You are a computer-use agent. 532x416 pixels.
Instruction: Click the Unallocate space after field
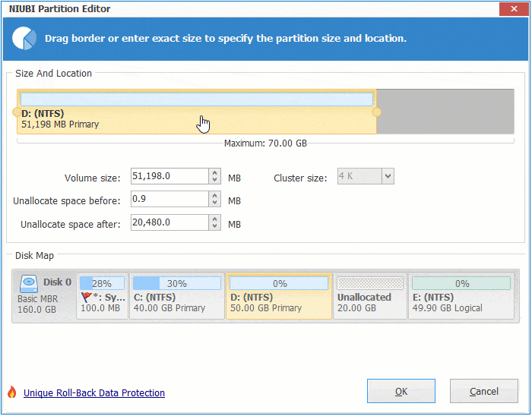click(x=169, y=223)
